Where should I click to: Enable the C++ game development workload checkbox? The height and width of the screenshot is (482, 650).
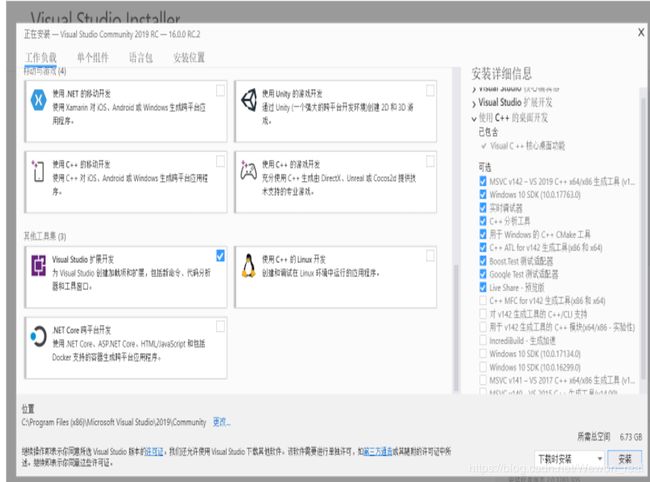pyautogui.click(x=430, y=161)
